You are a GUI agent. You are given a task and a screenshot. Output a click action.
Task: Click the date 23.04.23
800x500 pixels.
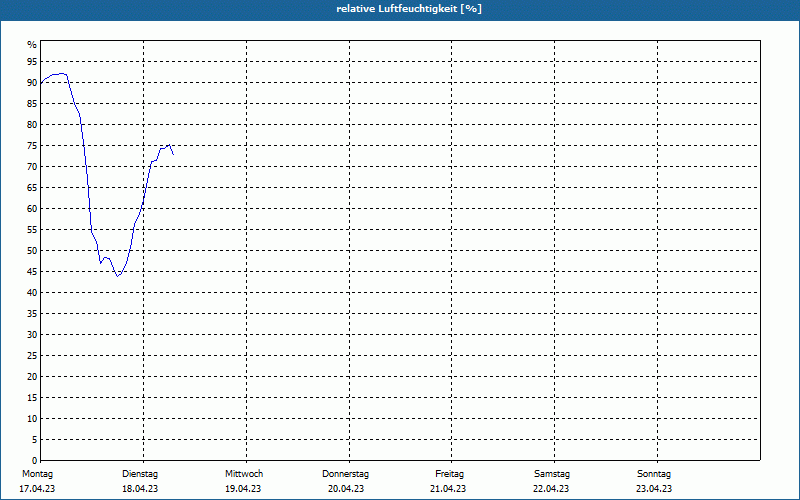[654, 489]
